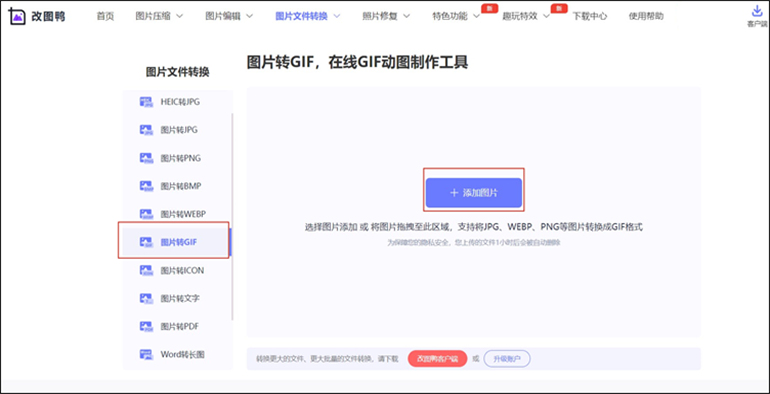Click the Word转长图 sidebar icon
Image resolution: width=770 pixels, height=394 pixels.
click(x=146, y=354)
